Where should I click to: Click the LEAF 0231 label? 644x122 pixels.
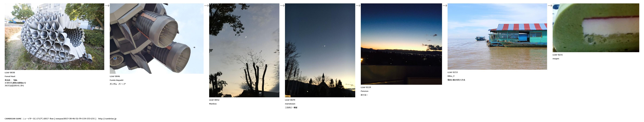click(x=557, y=55)
